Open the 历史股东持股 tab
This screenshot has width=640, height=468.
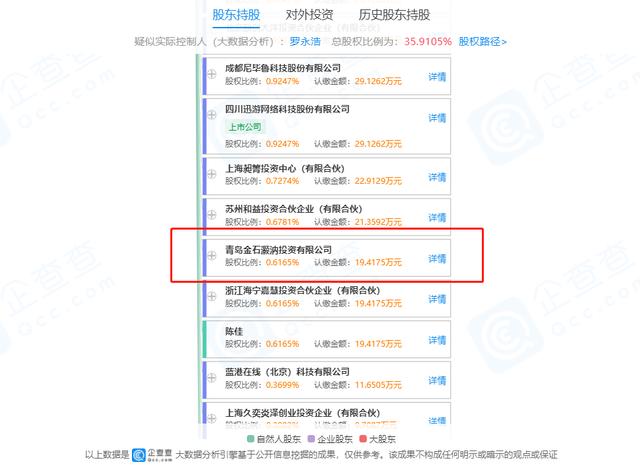(x=394, y=15)
